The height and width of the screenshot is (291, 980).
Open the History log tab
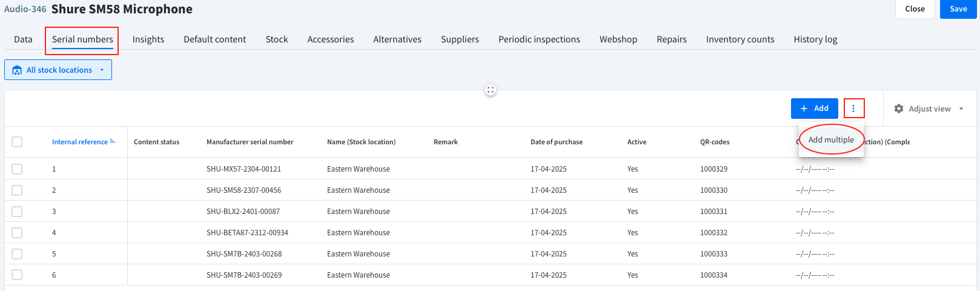815,39
